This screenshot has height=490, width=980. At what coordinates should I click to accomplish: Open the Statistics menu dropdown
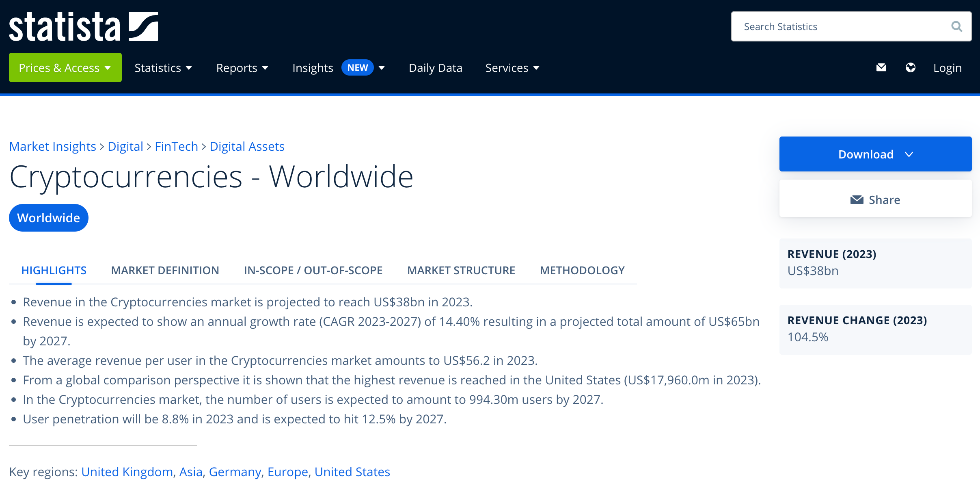click(x=163, y=68)
